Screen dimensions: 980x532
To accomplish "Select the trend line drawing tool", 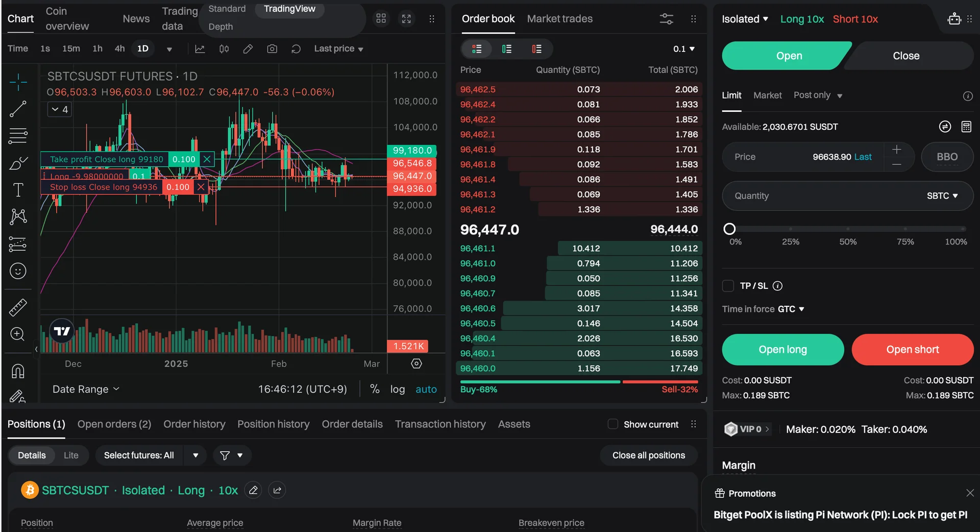I will click(x=18, y=109).
